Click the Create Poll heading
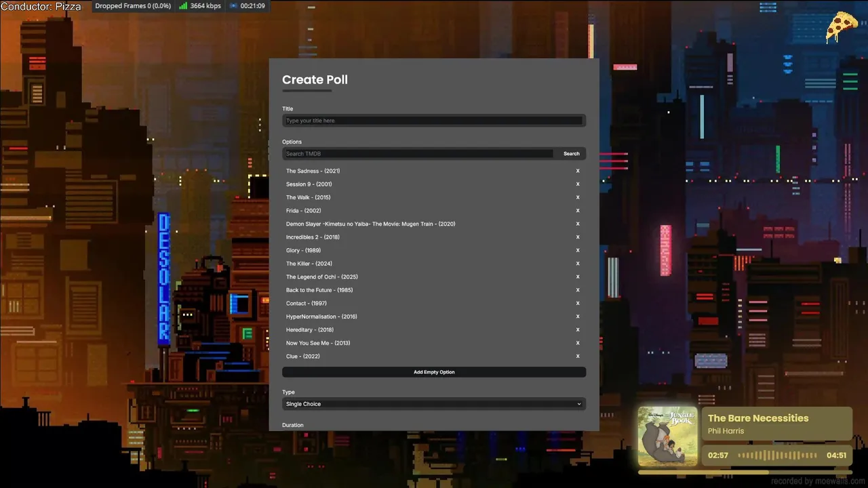 click(315, 79)
